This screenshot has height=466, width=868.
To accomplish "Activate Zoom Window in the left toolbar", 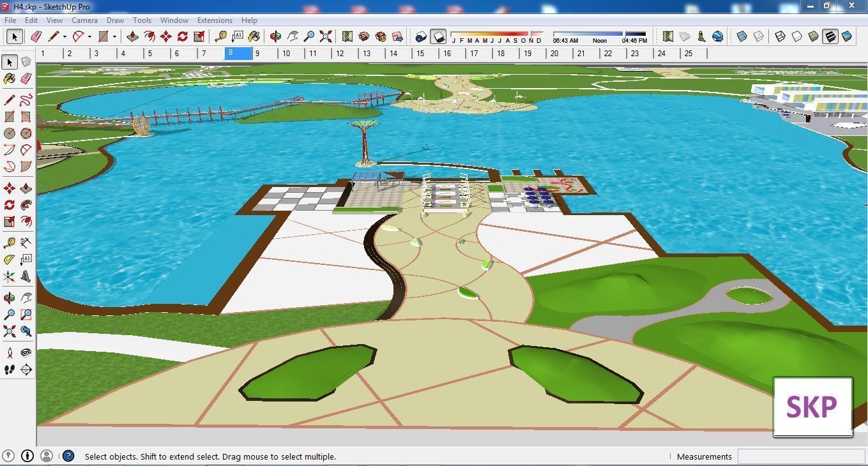I will (26, 315).
